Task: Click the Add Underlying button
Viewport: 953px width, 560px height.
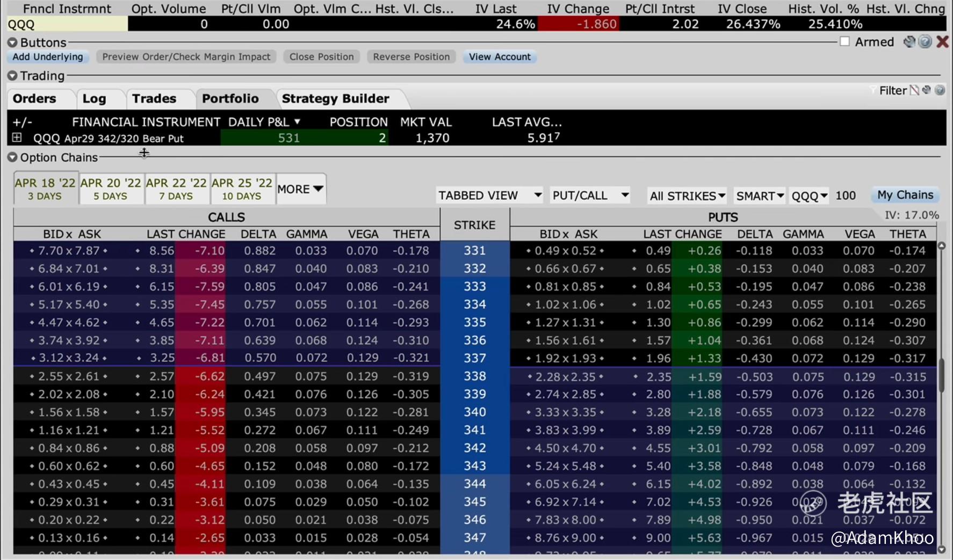Action: (x=48, y=57)
